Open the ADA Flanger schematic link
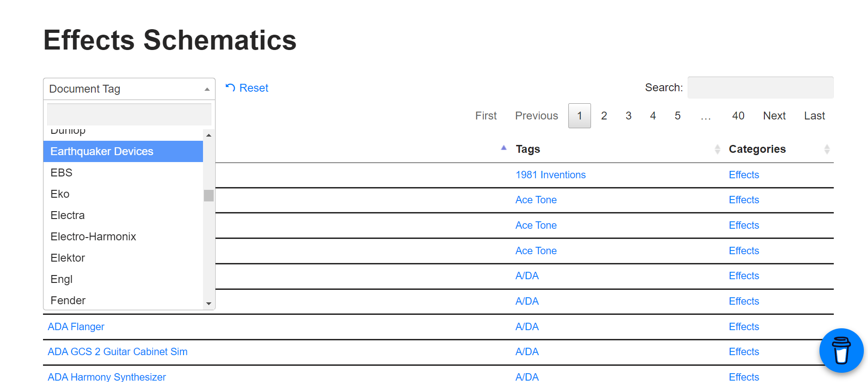This screenshot has width=868, height=382. 76,327
